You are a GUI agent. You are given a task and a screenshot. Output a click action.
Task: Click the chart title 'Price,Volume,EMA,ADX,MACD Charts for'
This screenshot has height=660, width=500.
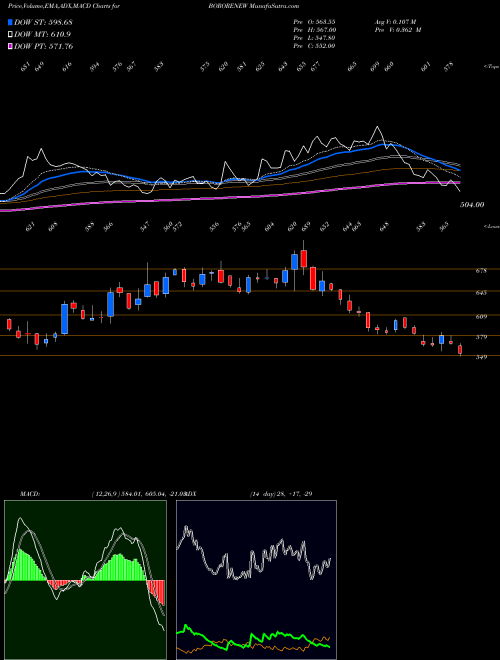[x=64, y=6]
